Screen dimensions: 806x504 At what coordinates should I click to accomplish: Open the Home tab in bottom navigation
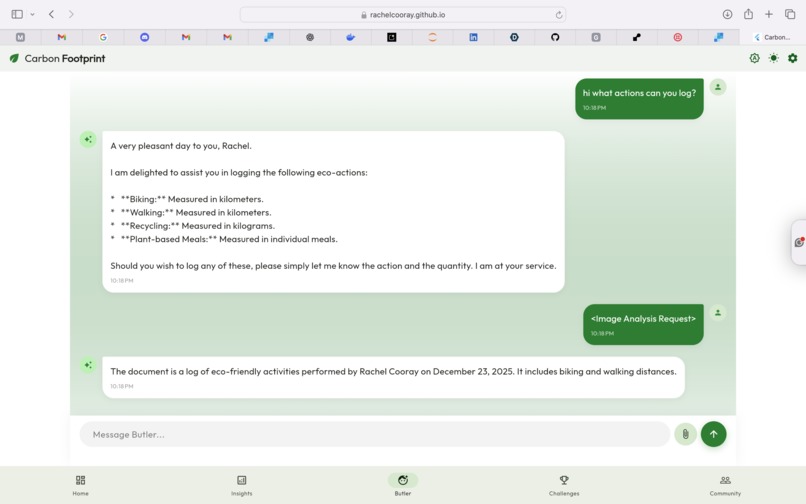point(81,485)
